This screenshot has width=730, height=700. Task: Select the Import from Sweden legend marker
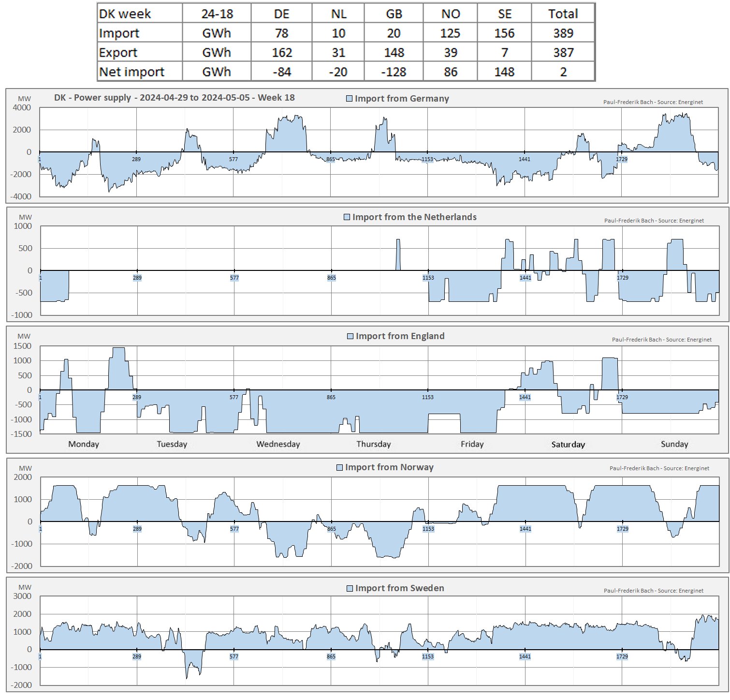350,588
